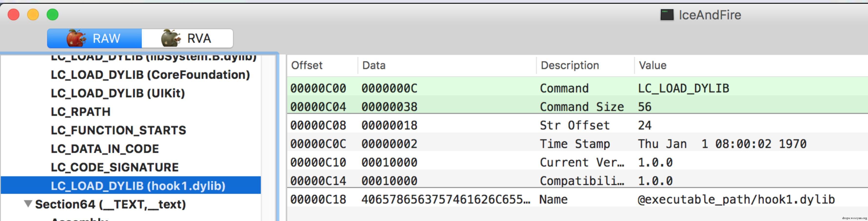The image size is (868, 221).
Task: Click the IceAndFire title file icon
Action: [x=667, y=15]
